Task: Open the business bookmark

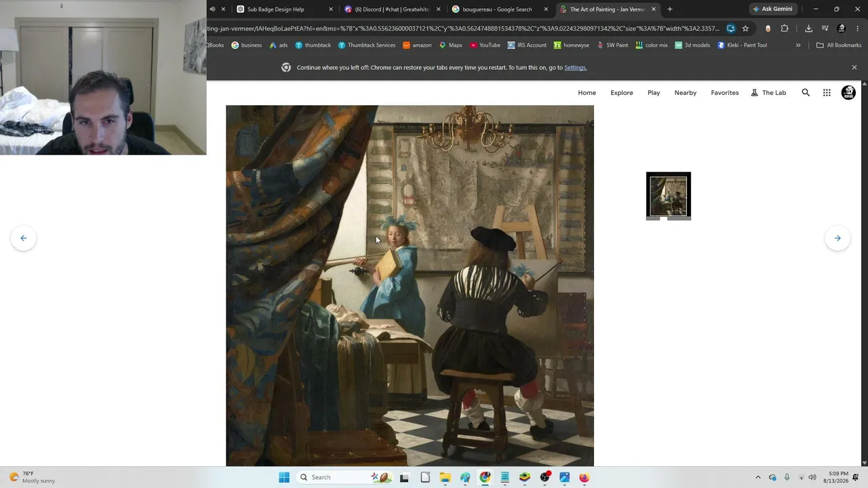Action: click(x=246, y=45)
